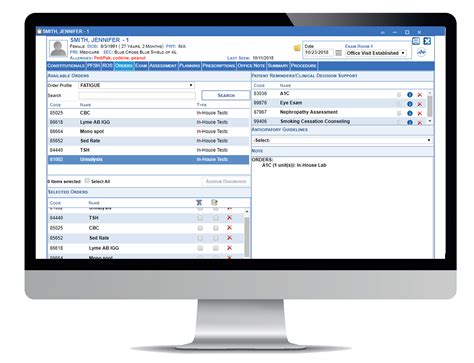Delete Sed Rate from selected orders

[229, 238]
